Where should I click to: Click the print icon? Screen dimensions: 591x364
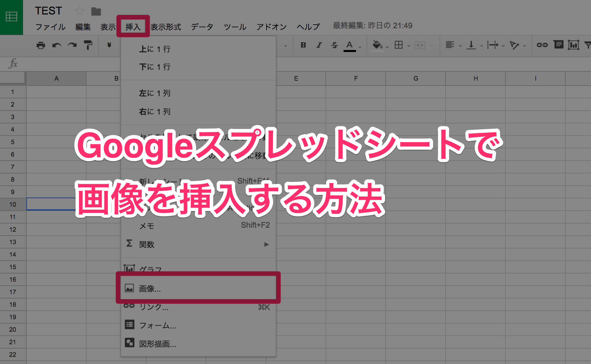[x=41, y=45]
